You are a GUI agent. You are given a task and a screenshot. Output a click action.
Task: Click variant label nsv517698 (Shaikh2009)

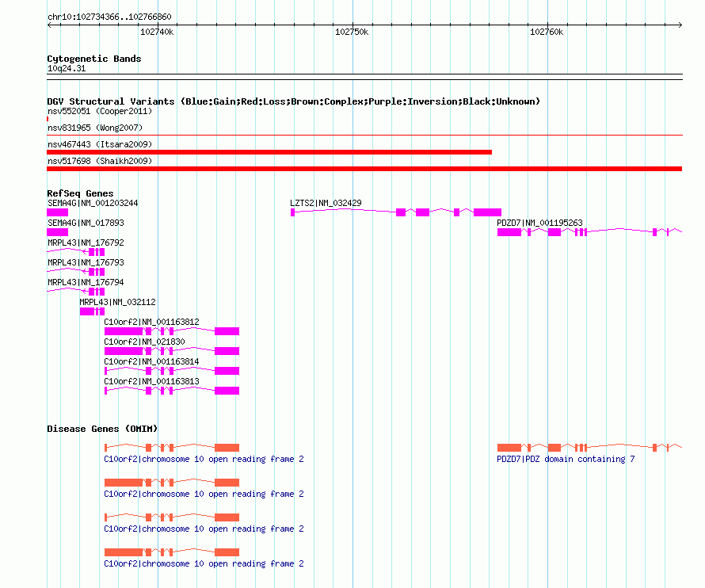(100, 161)
